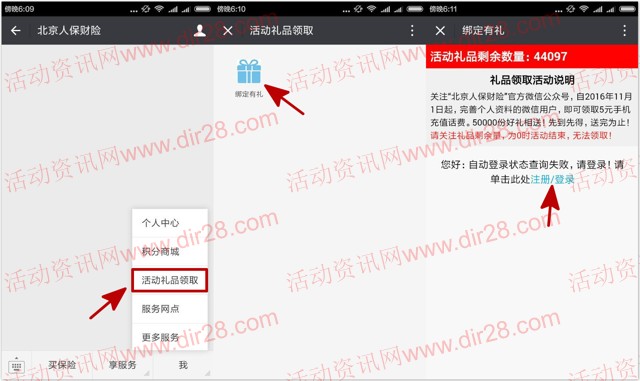Tap 买保险 bottom menu tab
The width and height of the screenshot is (640, 381).
(x=62, y=365)
